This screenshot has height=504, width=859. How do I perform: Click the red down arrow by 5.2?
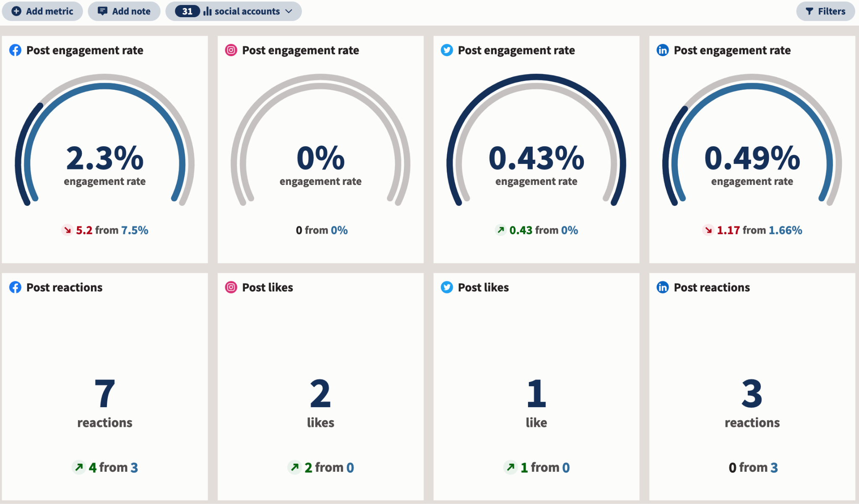click(x=67, y=230)
